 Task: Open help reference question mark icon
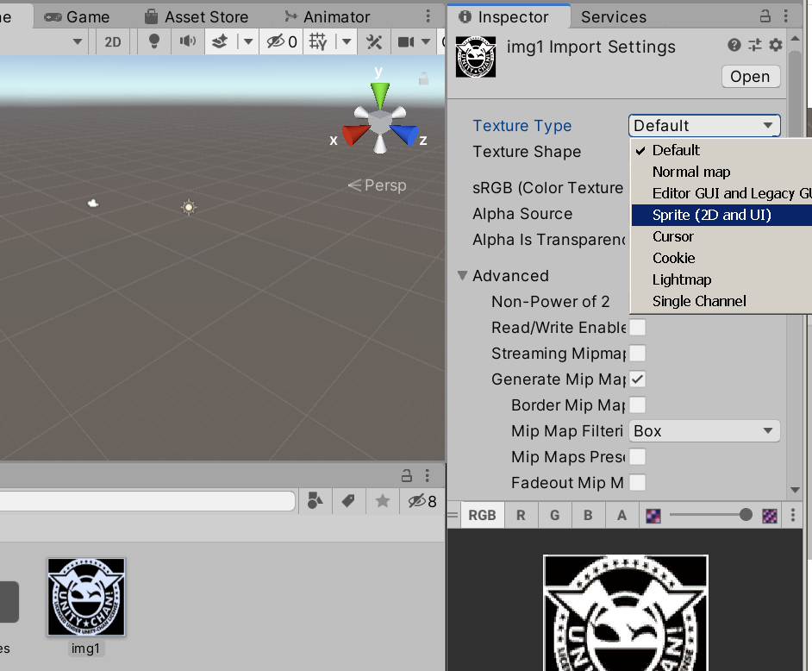pyautogui.click(x=734, y=45)
